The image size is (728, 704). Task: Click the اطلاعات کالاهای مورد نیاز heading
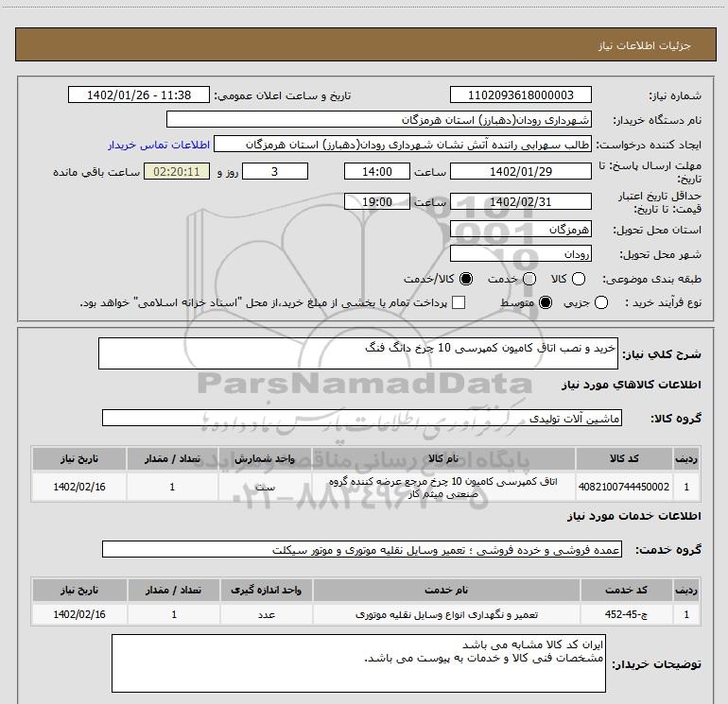[x=632, y=385]
